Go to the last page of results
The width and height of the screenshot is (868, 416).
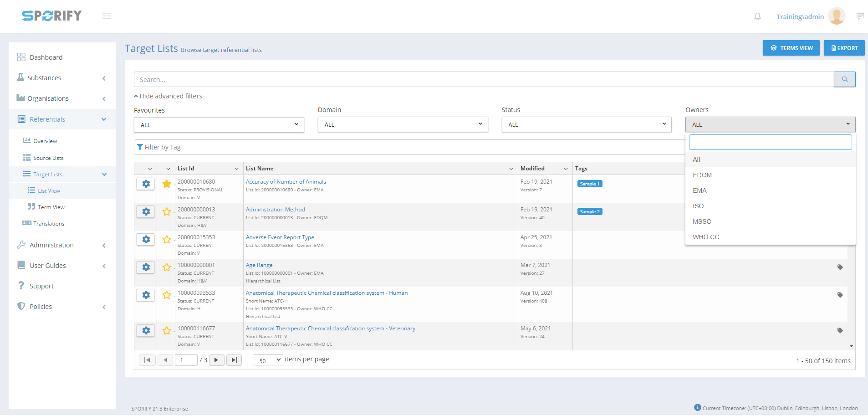(234, 360)
